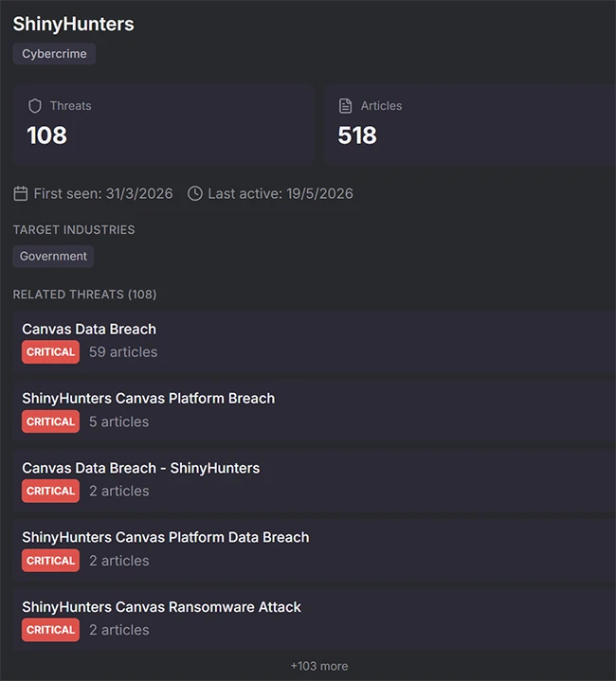The height and width of the screenshot is (681, 616).
Task: Click CRITICAL badge on Canvas Ransomware Attack
Action: [x=51, y=630]
